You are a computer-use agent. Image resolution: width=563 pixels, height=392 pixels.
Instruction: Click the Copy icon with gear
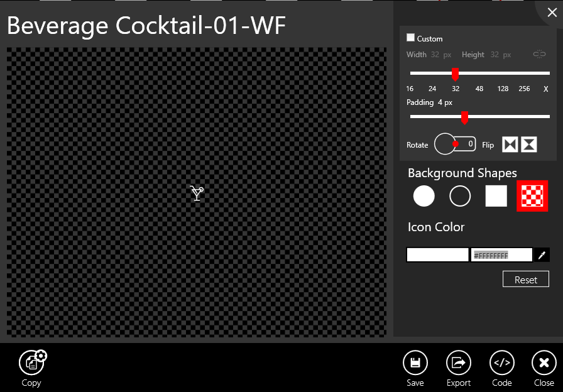pyautogui.click(x=31, y=362)
